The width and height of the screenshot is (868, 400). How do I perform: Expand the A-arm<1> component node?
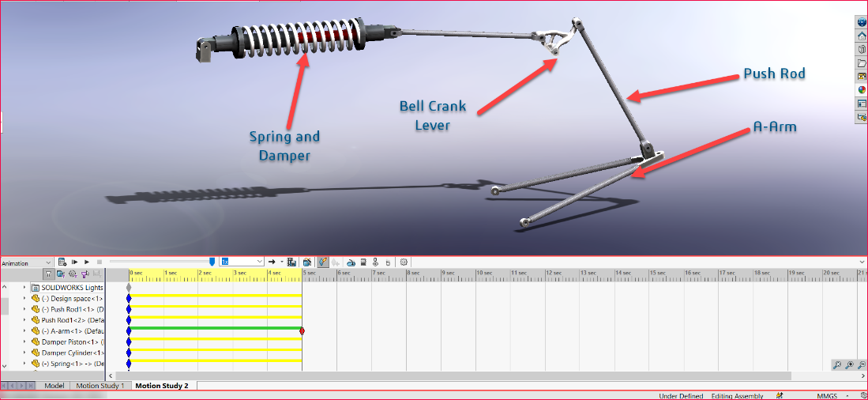coord(24,330)
